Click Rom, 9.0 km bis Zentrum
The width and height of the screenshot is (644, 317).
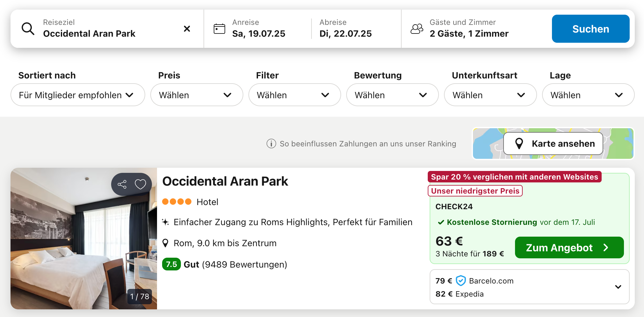coord(225,243)
